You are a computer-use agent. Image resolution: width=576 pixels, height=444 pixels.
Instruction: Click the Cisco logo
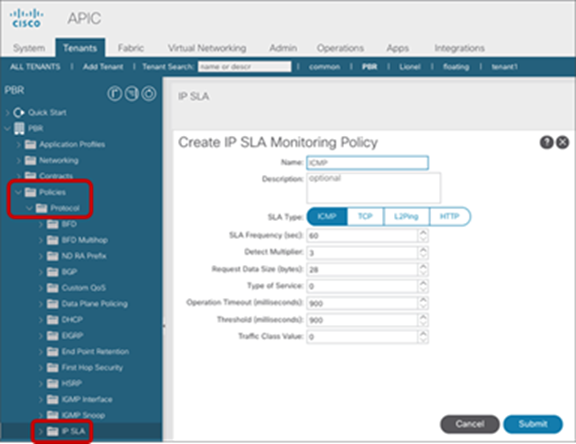(x=26, y=18)
